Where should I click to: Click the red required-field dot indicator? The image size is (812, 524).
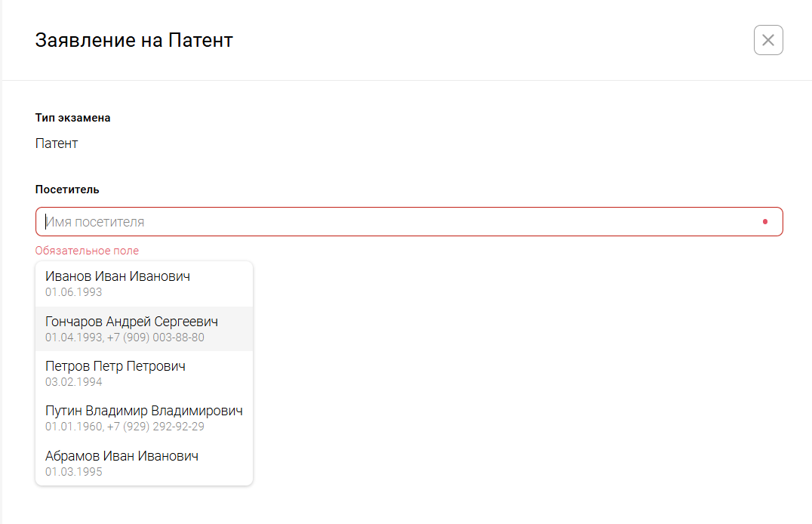[764, 222]
